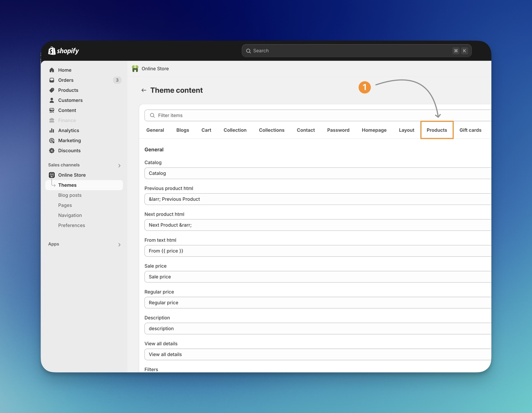Viewport: 532px width, 413px height.
Task: Switch to the Gift cards tab
Action: click(x=470, y=130)
